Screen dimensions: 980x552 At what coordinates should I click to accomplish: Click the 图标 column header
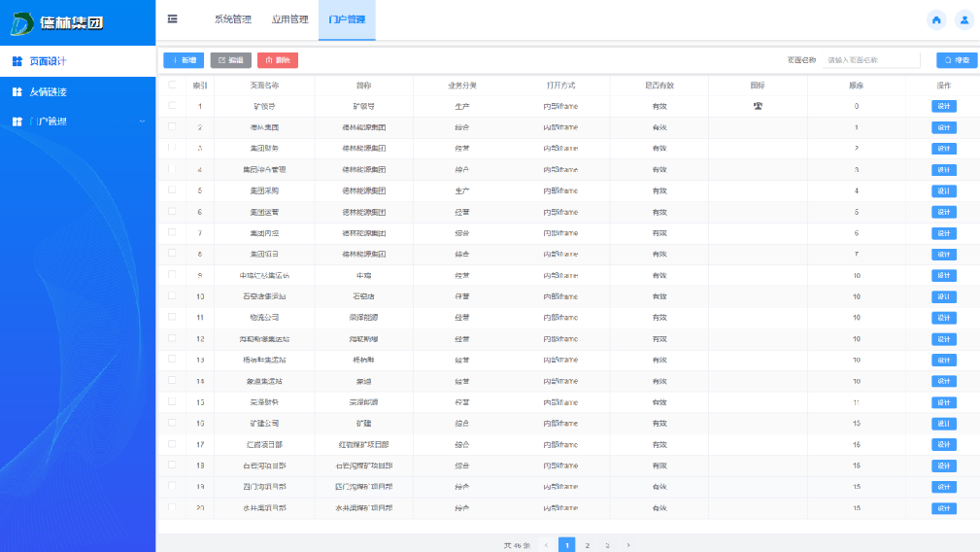(x=758, y=85)
